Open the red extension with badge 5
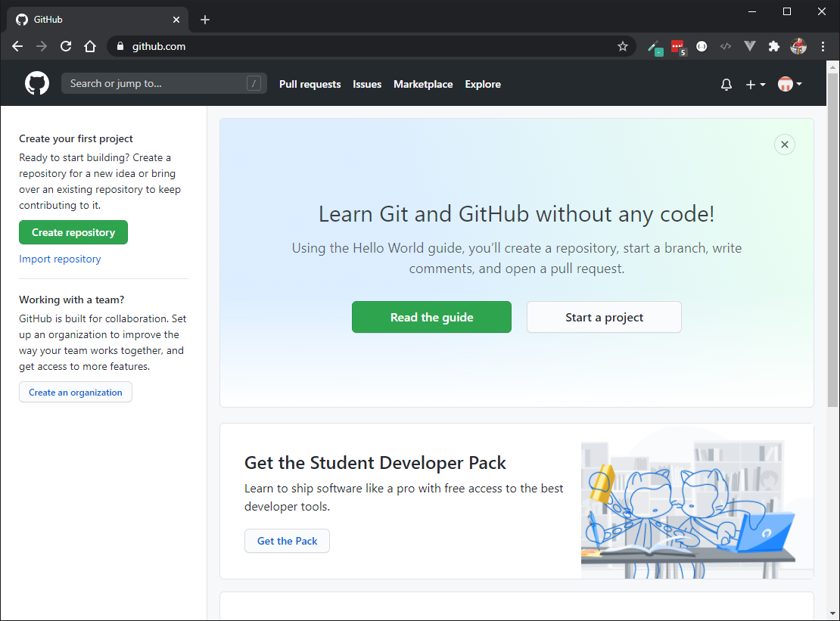 click(679, 48)
